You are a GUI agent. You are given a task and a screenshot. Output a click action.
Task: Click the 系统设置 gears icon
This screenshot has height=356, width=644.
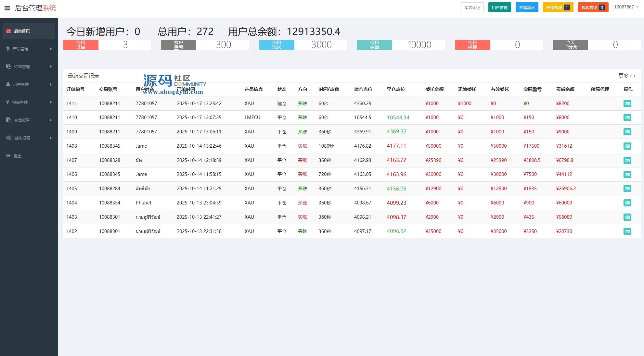tap(9, 138)
